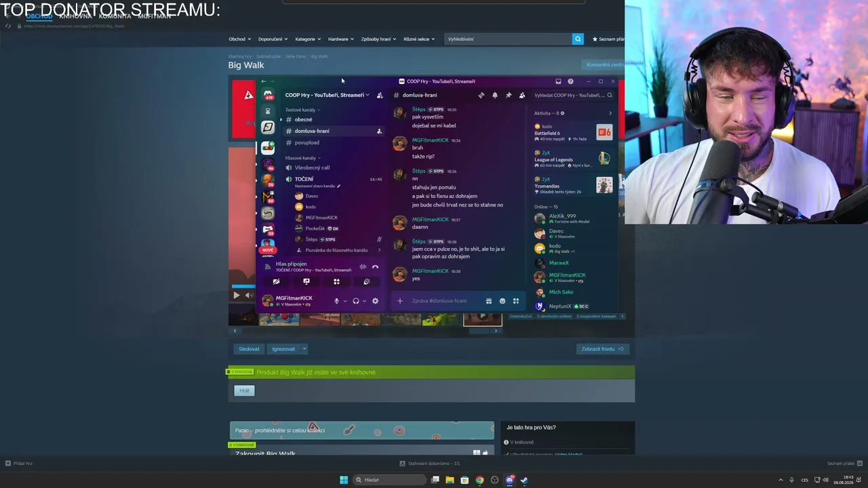Viewport: 868px width, 488px height.
Task: Open the Windows Start menu
Action: (x=344, y=480)
